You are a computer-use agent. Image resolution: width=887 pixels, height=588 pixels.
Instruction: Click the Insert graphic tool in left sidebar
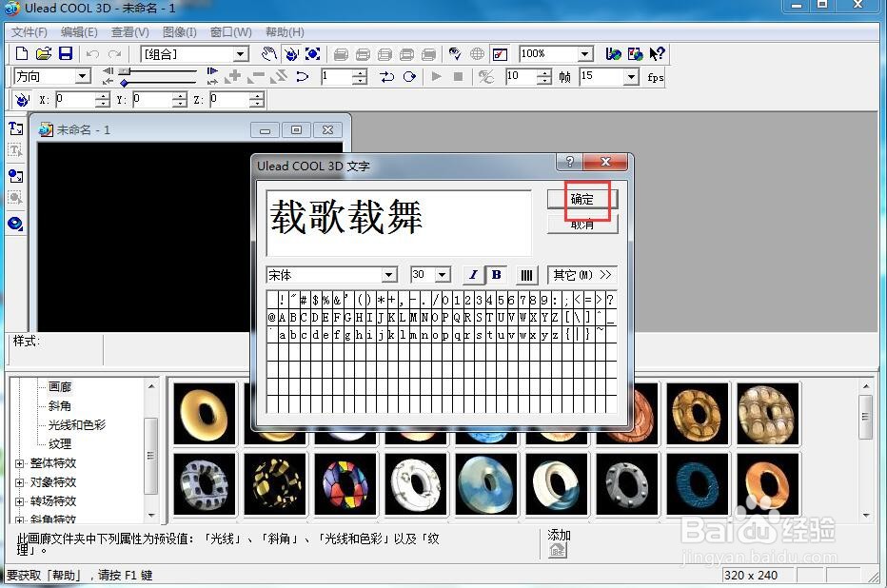[x=16, y=176]
